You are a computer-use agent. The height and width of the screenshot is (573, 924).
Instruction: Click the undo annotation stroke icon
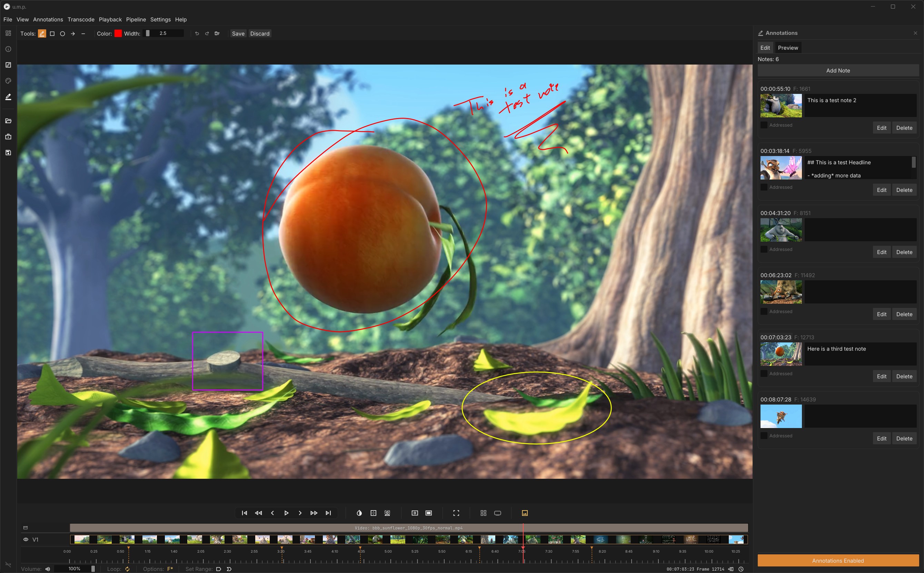[197, 34]
